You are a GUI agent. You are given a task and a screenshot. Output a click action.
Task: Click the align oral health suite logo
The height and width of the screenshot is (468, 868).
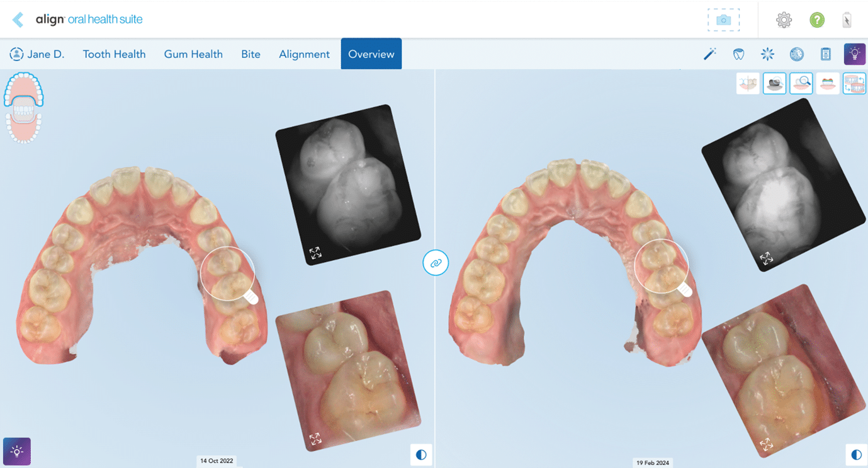[x=89, y=20]
